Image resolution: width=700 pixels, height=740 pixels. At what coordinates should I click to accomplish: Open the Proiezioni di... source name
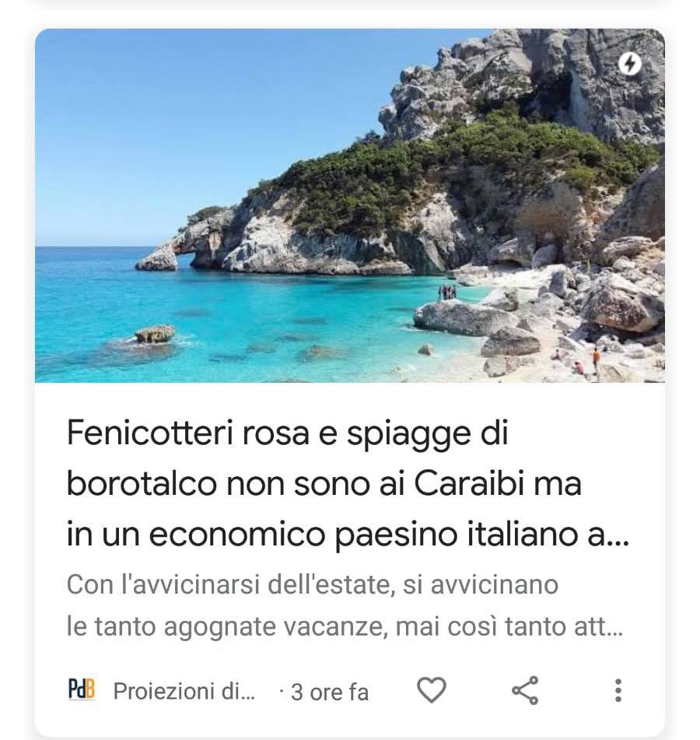point(184,692)
